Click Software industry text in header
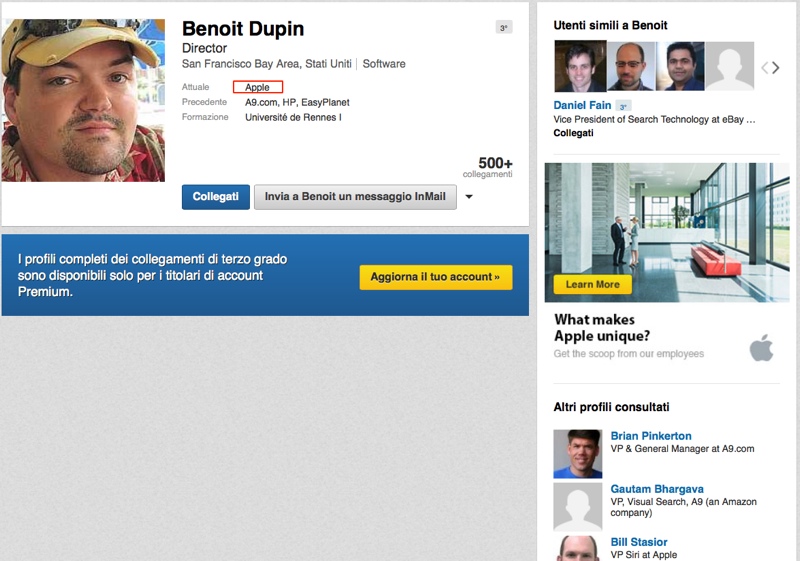Image resolution: width=800 pixels, height=561 pixels. pyautogui.click(x=384, y=64)
